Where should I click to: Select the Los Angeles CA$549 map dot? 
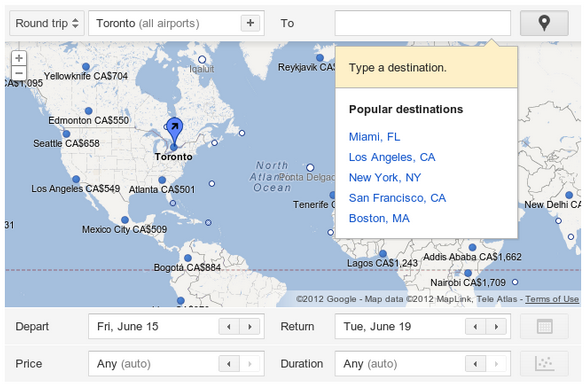76,179
